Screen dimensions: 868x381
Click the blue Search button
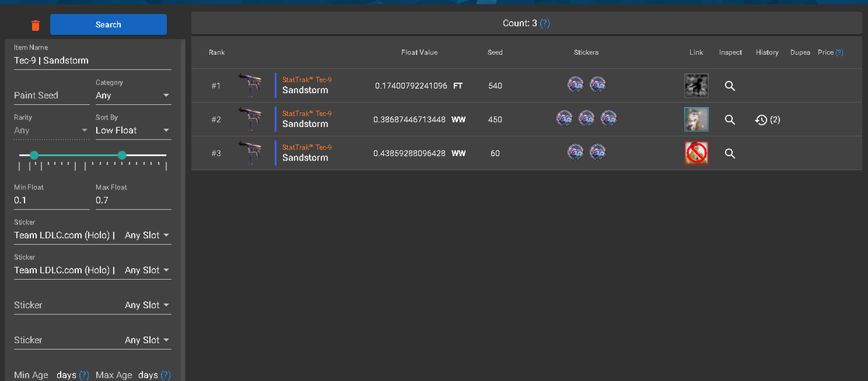pyautogui.click(x=109, y=25)
